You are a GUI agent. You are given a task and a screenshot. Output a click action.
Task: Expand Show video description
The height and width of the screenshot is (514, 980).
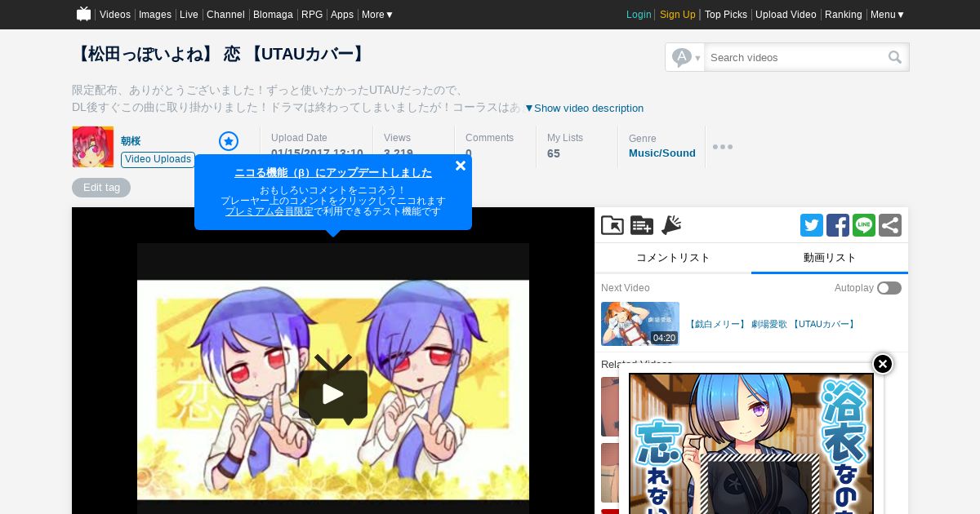coord(584,109)
